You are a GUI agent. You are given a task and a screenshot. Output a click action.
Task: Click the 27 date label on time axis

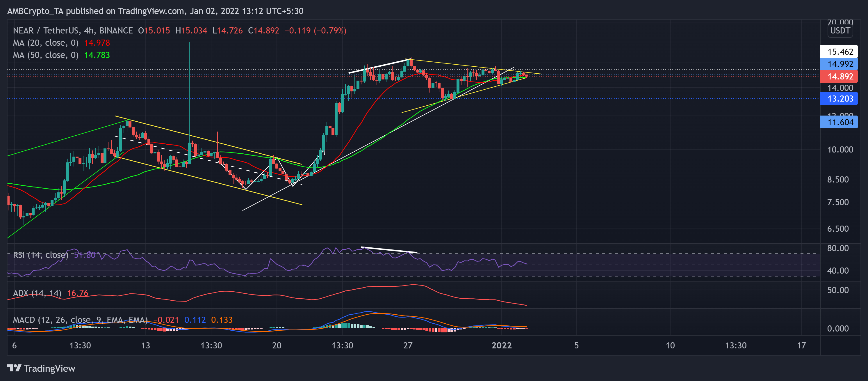(x=408, y=345)
